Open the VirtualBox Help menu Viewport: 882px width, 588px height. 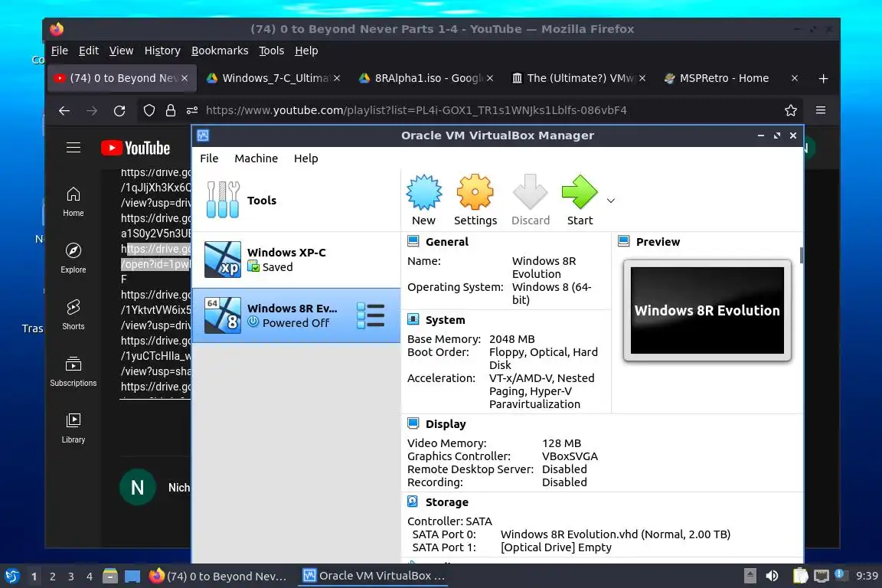pyautogui.click(x=305, y=158)
